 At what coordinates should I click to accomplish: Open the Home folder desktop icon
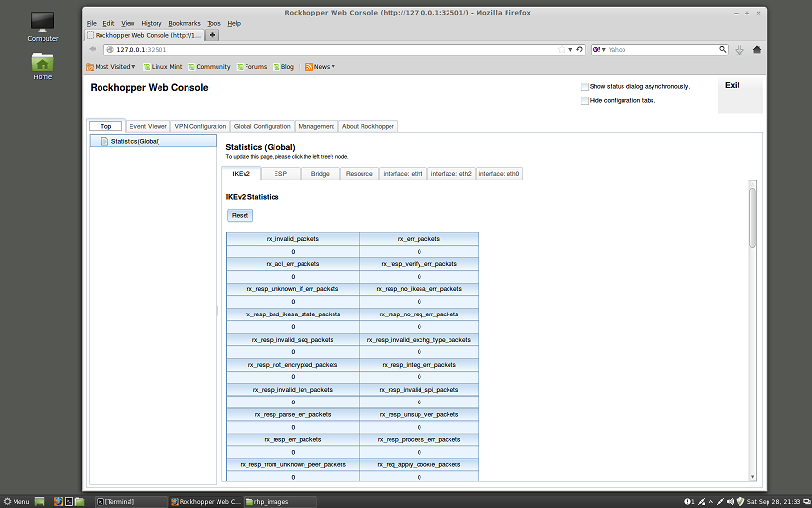pos(43,64)
